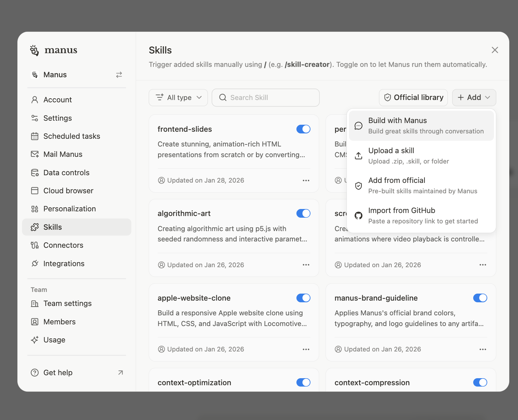
Task: Click the frontend-slides card title
Action: 185,129
